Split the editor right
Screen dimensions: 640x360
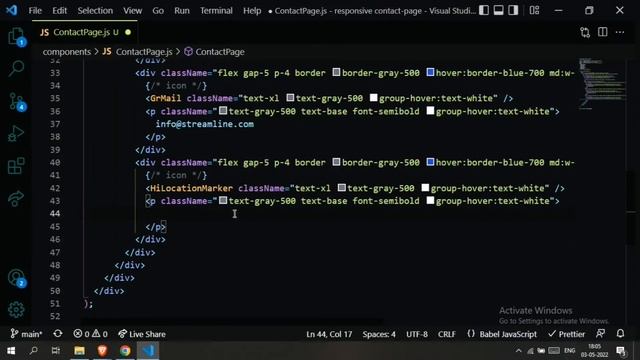(x=602, y=32)
